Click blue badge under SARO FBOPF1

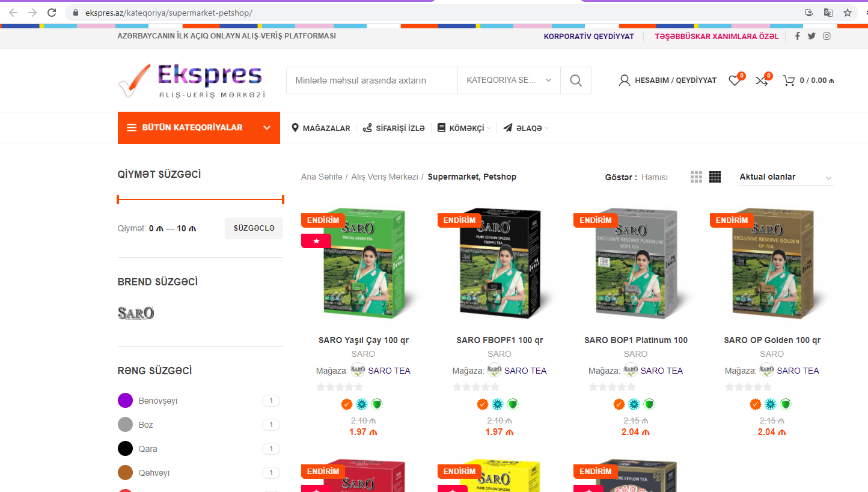point(498,404)
